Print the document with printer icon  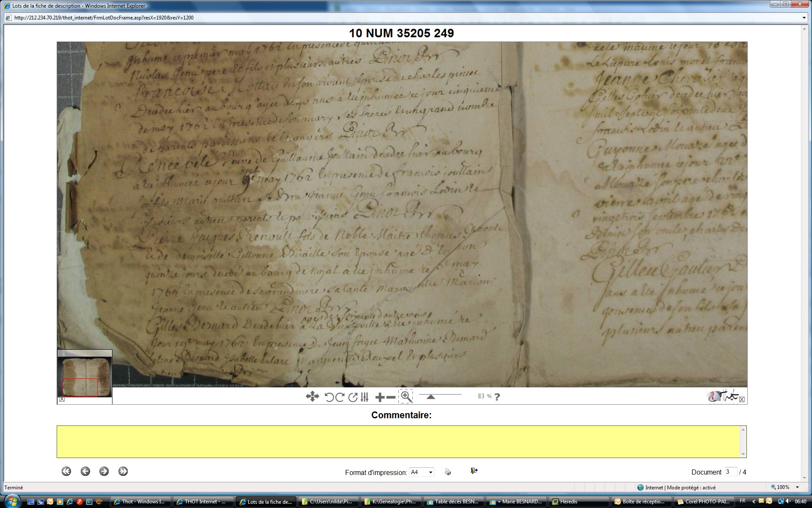click(x=448, y=472)
